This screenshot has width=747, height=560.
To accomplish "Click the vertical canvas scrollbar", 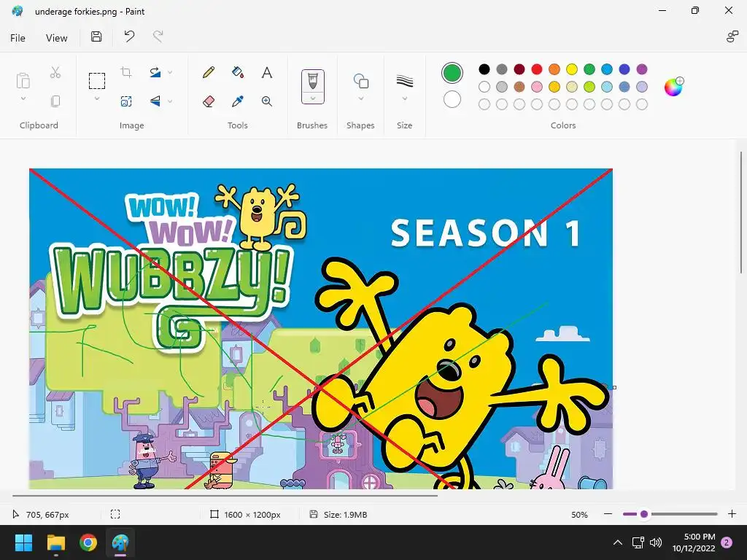I will point(741,213).
